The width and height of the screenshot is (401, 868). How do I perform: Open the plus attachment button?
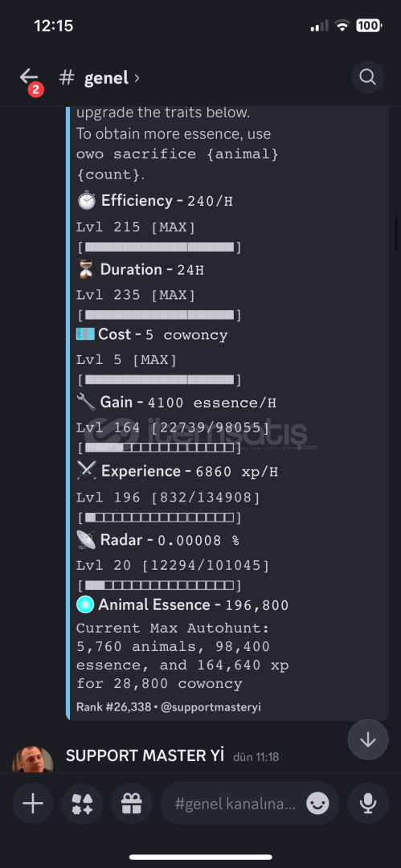coord(33,803)
